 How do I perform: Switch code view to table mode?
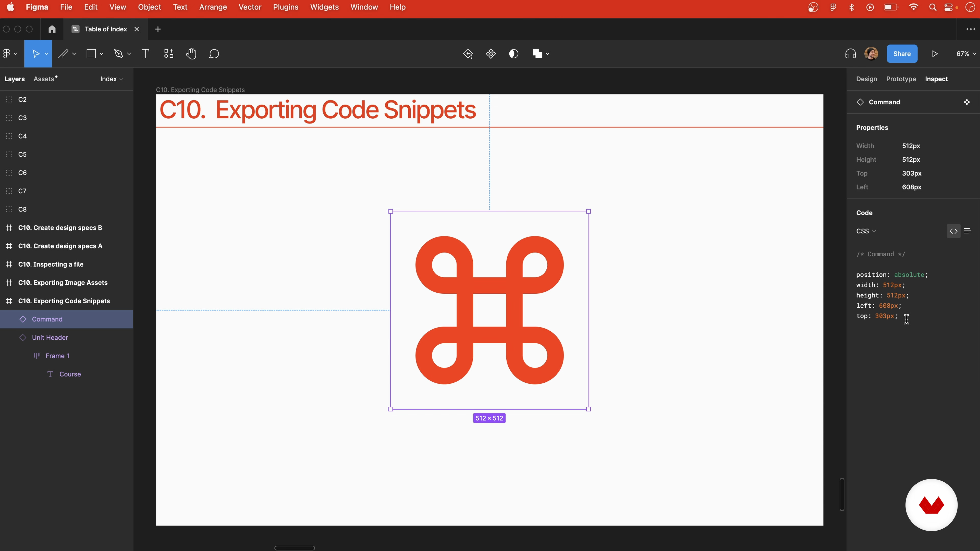[x=967, y=231]
